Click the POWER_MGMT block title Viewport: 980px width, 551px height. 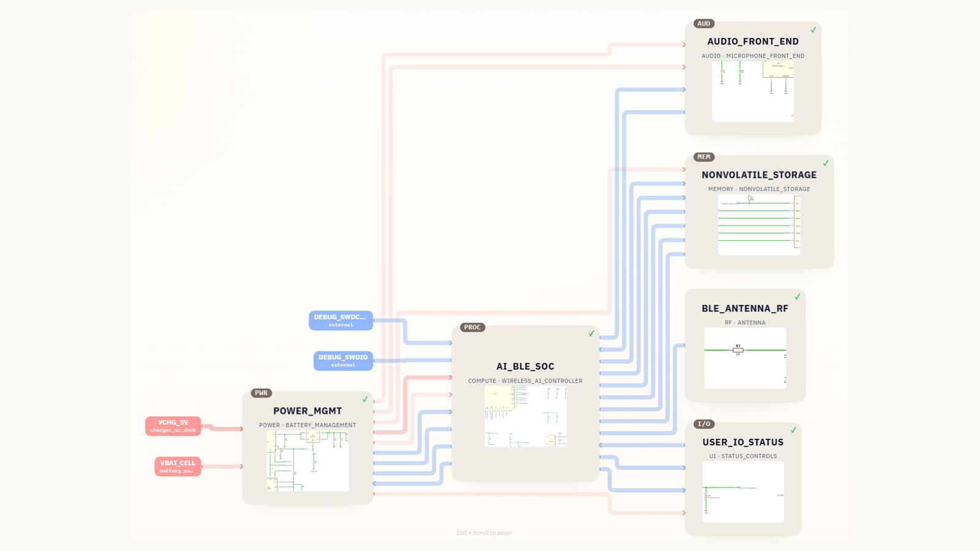[x=307, y=411]
